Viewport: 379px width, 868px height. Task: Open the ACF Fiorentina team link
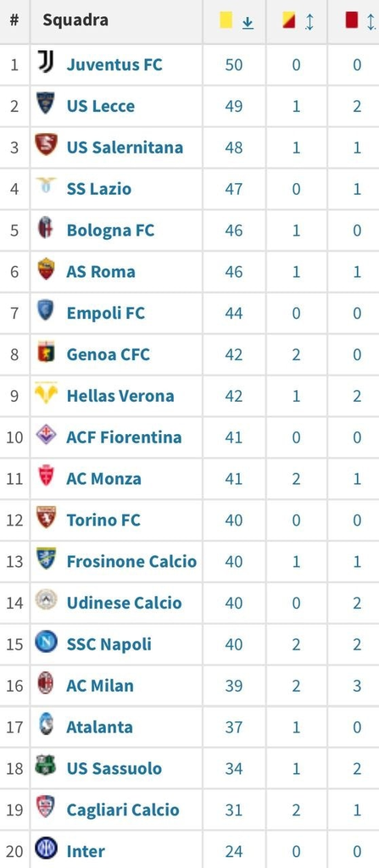point(124,437)
